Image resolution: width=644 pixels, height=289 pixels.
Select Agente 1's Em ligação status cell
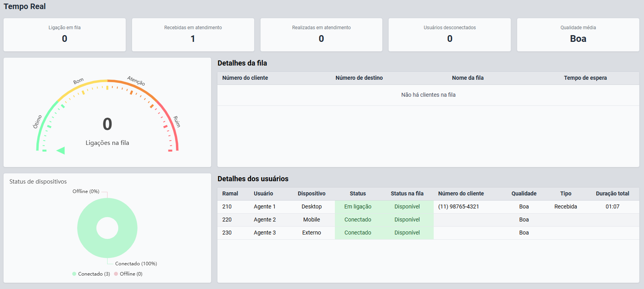[358, 206]
